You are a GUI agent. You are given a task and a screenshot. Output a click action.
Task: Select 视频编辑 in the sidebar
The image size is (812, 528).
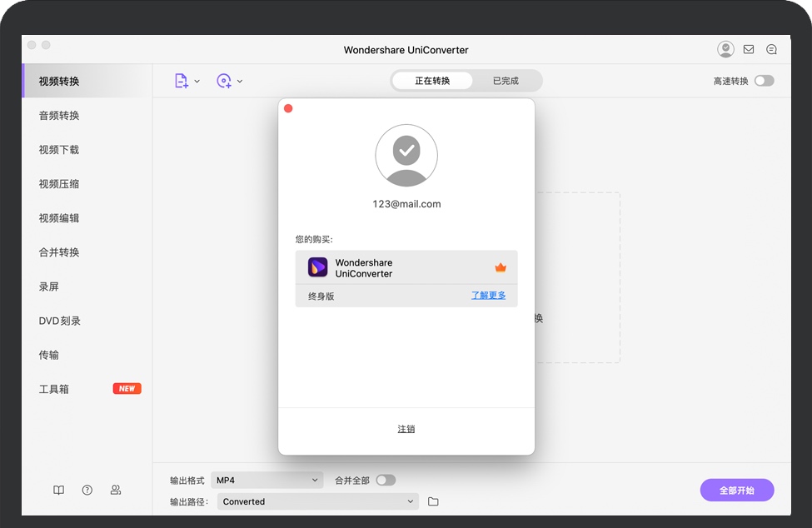pos(87,217)
